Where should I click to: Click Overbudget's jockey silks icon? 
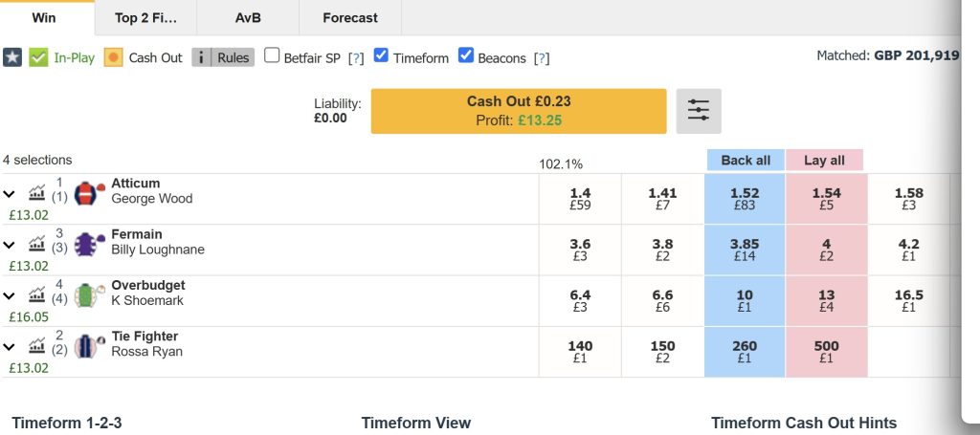point(88,294)
